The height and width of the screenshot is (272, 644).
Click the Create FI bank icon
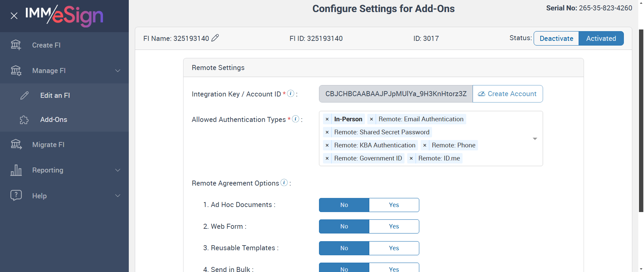(x=16, y=45)
